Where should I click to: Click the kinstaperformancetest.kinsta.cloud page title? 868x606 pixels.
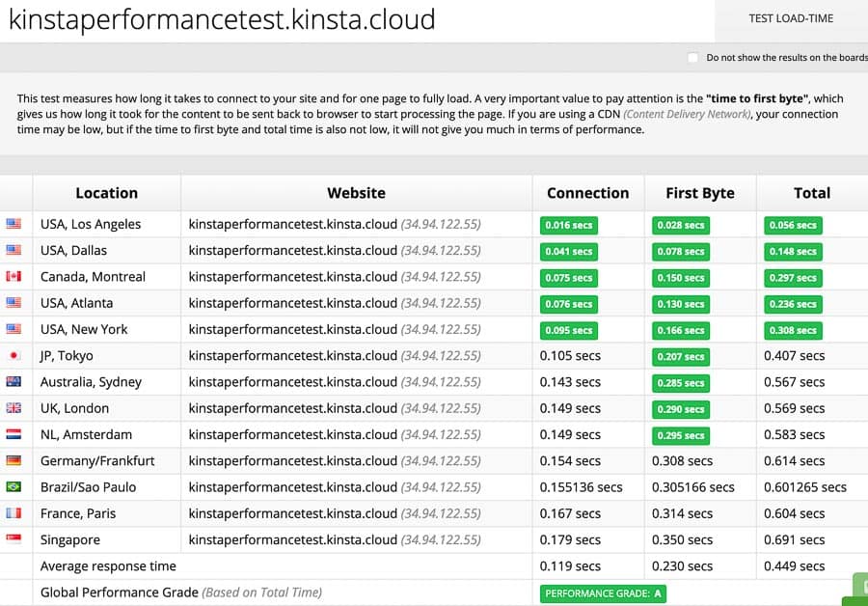pyautogui.click(x=222, y=19)
